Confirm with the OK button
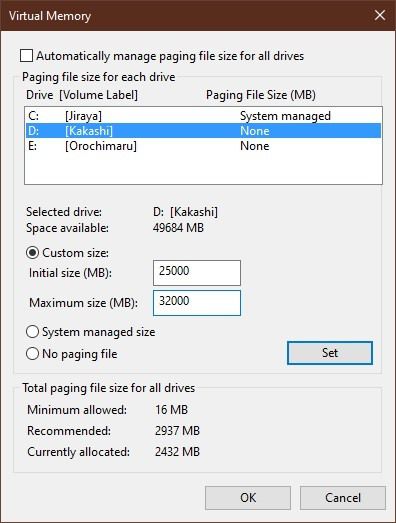 point(248,498)
